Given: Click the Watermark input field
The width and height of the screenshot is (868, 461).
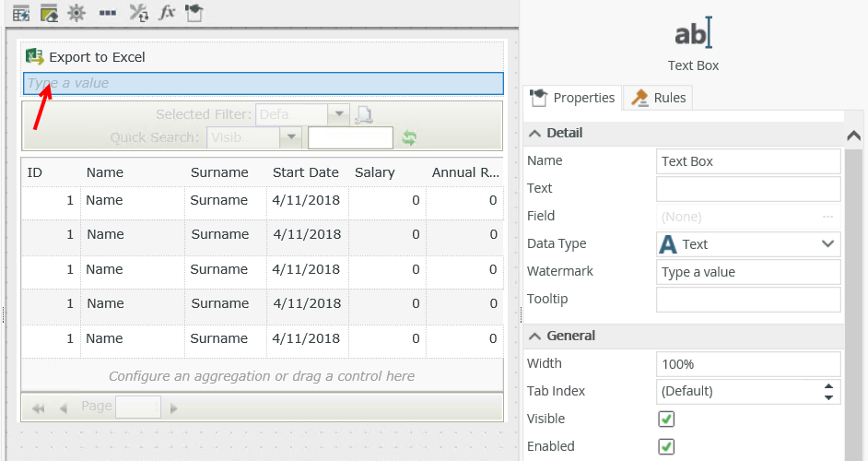Looking at the screenshot, I should 747,272.
